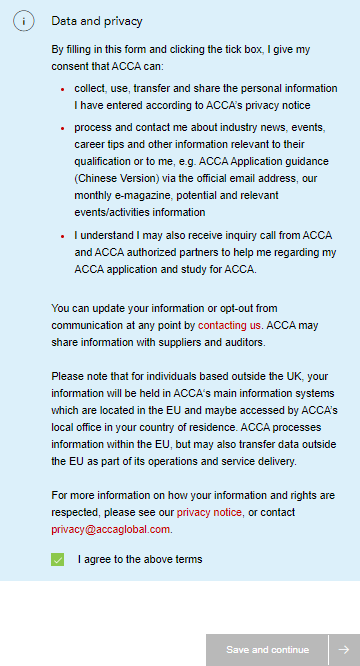
Task: Click the red bullet before 'collect, use, transfer'
Action: coord(62,90)
